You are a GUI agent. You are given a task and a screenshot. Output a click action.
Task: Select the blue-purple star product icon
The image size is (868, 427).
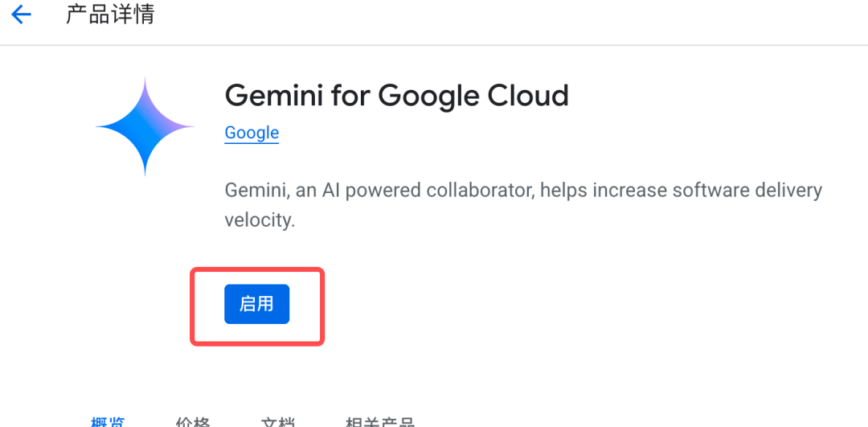(145, 126)
